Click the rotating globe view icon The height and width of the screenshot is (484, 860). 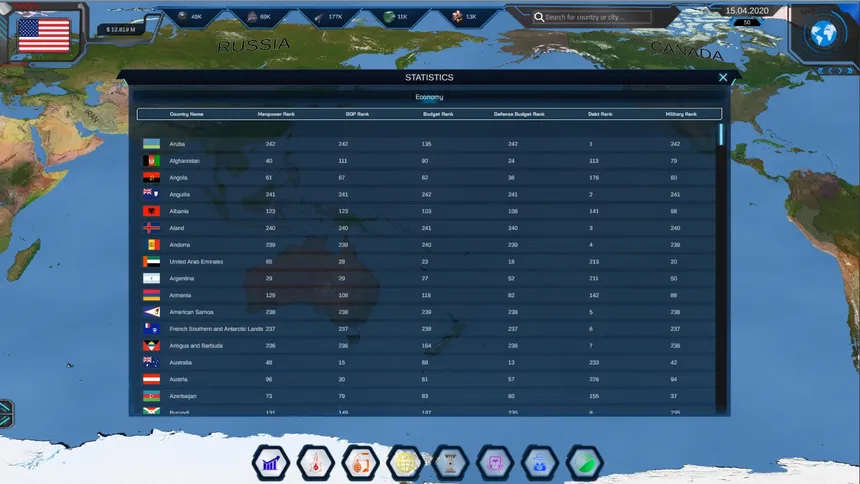pos(823,34)
